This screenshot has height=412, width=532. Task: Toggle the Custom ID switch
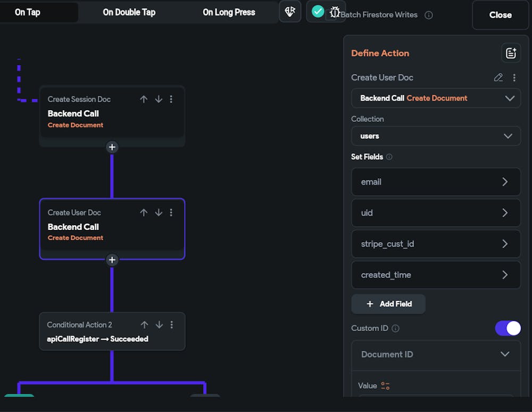point(508,328)
